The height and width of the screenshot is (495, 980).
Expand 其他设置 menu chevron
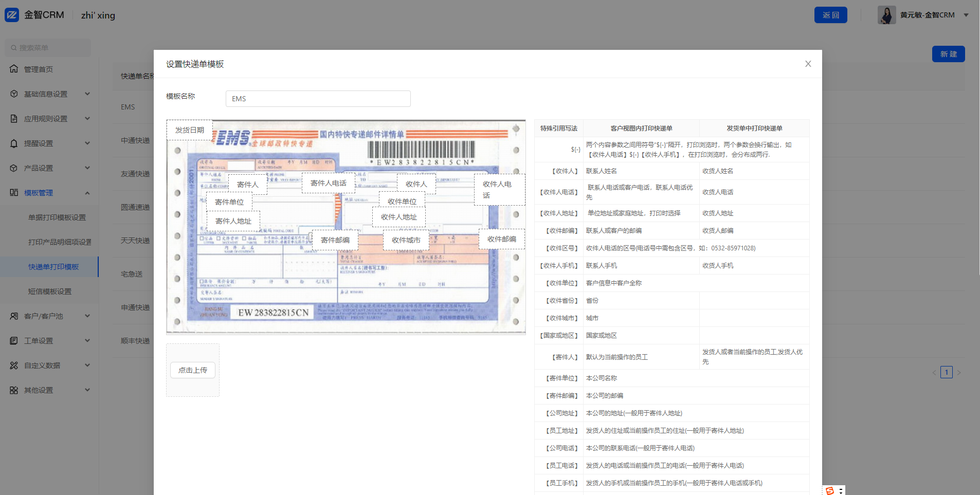tap(87, 390)
